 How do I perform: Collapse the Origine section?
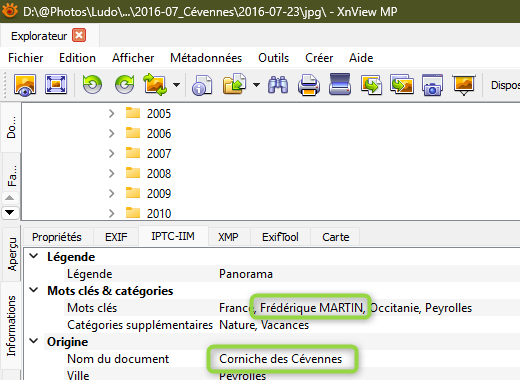click(x=34, y=341)
